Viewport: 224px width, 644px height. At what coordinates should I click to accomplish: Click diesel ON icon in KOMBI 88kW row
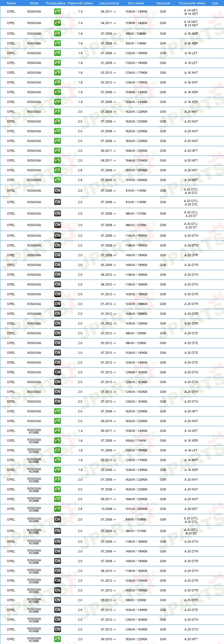(57, 600)
